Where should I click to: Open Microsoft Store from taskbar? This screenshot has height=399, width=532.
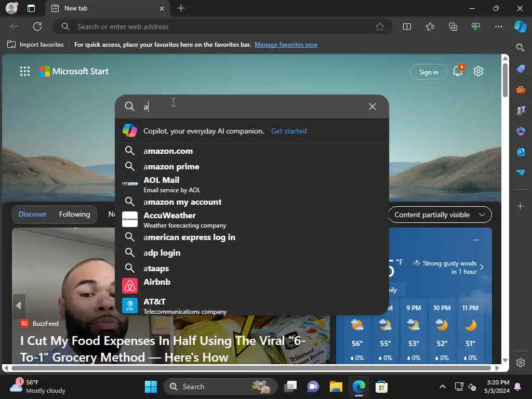pos(381,387)
